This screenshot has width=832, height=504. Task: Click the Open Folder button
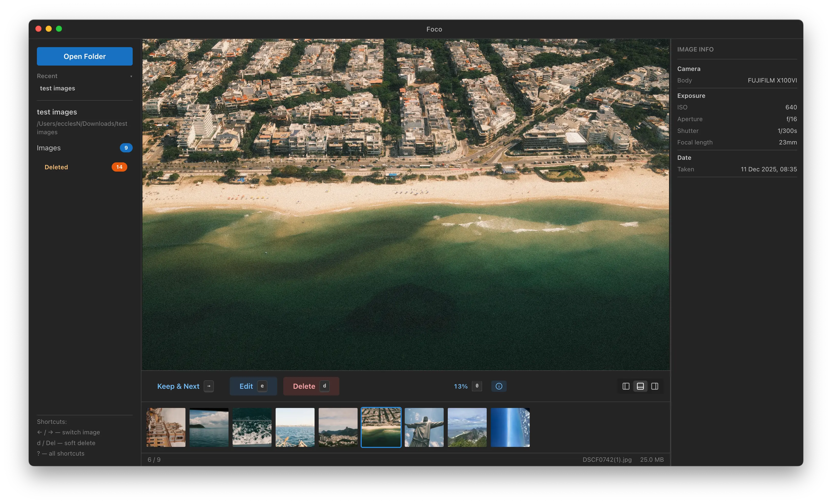(x=85, y=56)
